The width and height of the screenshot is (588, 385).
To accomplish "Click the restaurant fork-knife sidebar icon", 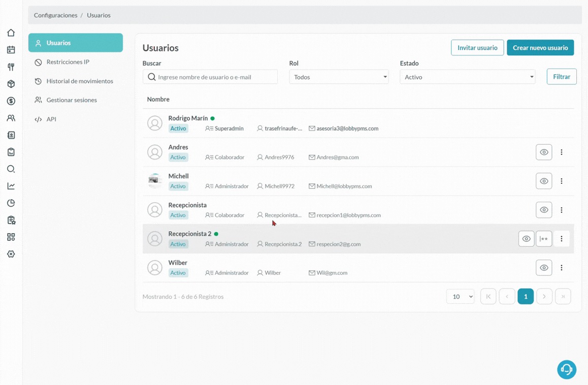I will click(x=11, y=67).
